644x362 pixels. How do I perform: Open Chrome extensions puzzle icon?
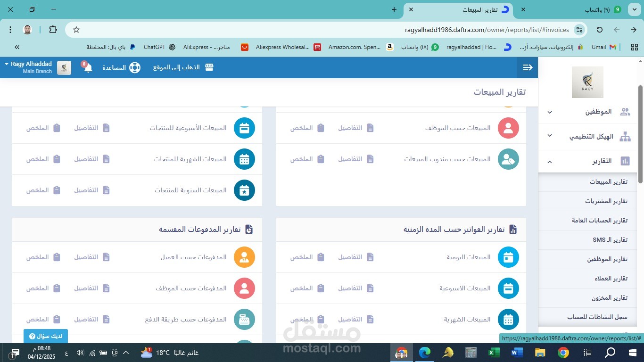pyautogui.click(x=53, y=30)
